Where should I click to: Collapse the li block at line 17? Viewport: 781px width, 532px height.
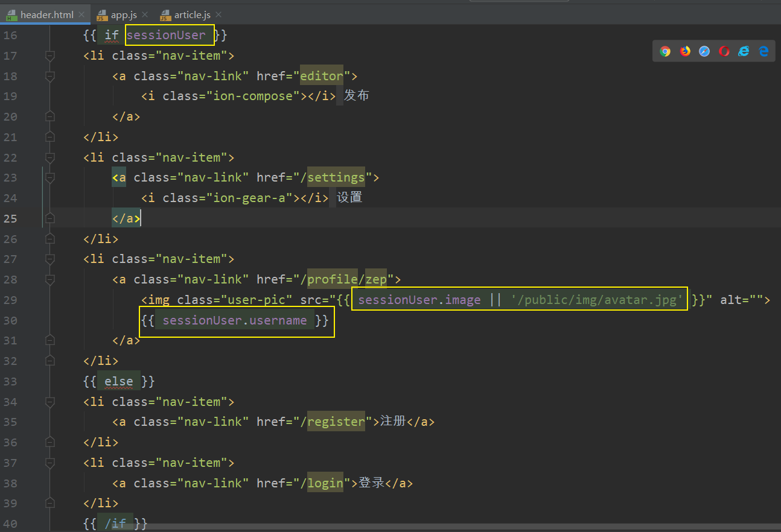click(50, 56)
